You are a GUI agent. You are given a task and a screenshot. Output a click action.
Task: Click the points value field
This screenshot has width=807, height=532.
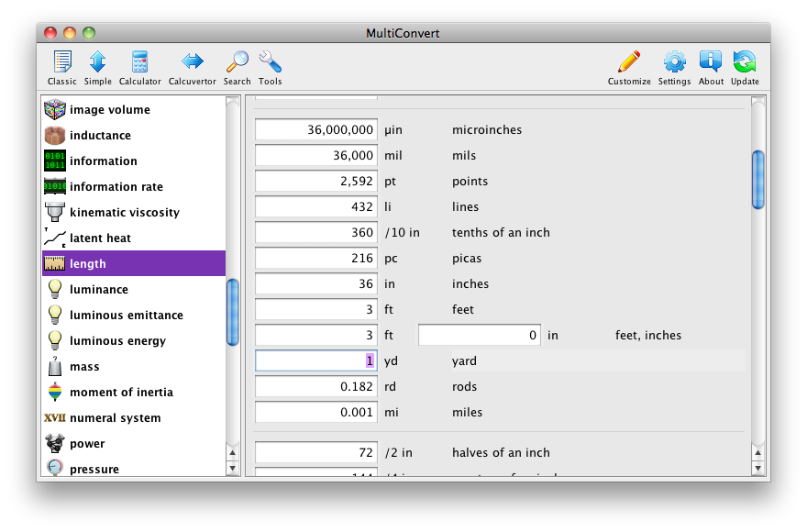[x=316, y=181]
